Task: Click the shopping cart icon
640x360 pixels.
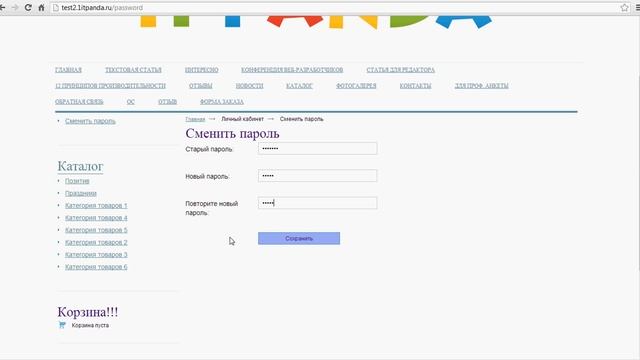Action: pyautogui.click(x=62, y=325)
